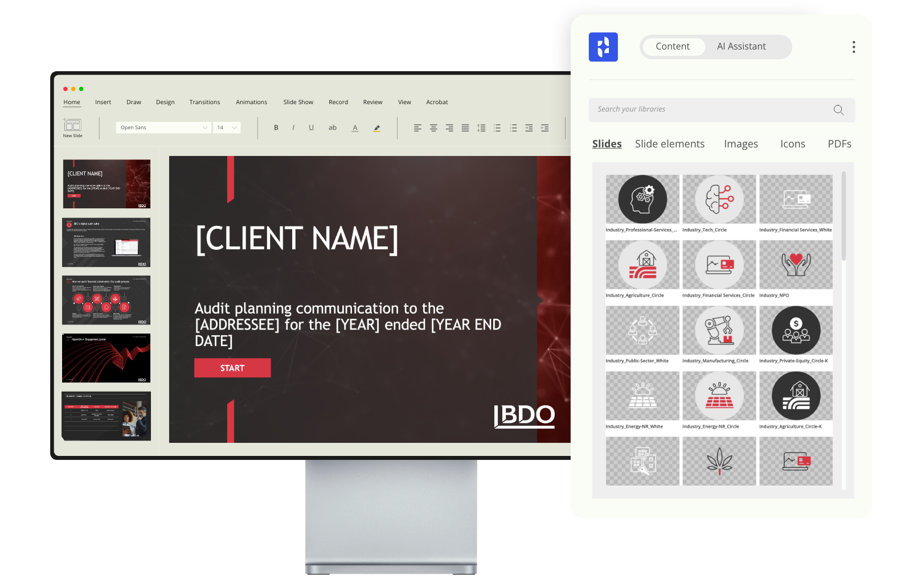Viewport: 901px width, 588px height.
Task: Click the [CLIENT NAME] title text
Action: (x=297, y=239)
